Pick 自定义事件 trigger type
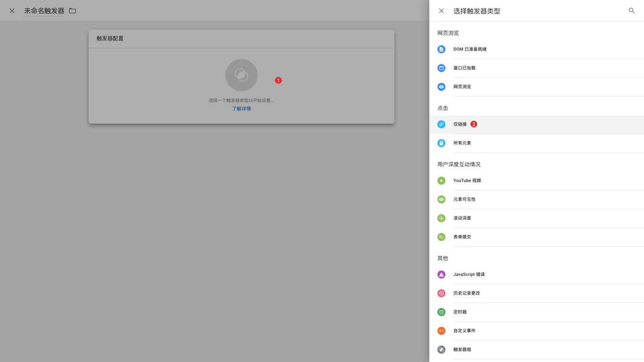The image size is (644, 362). pos(464,331)
